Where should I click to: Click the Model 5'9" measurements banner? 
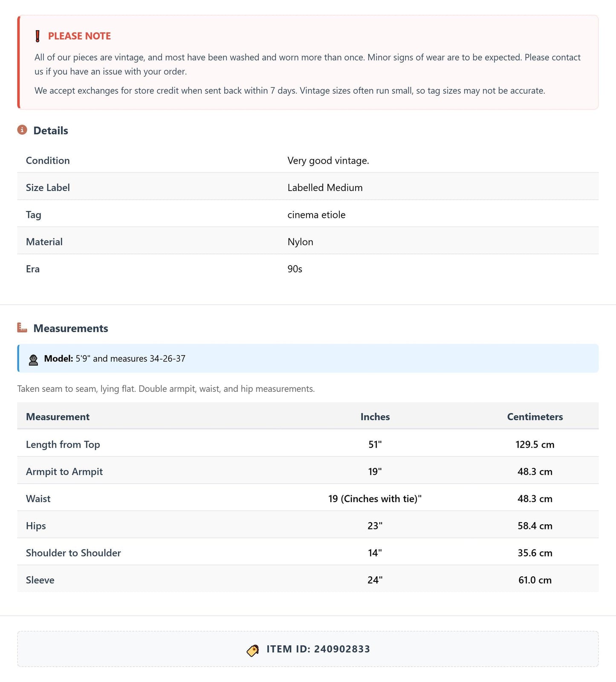(x=308, y=358)
